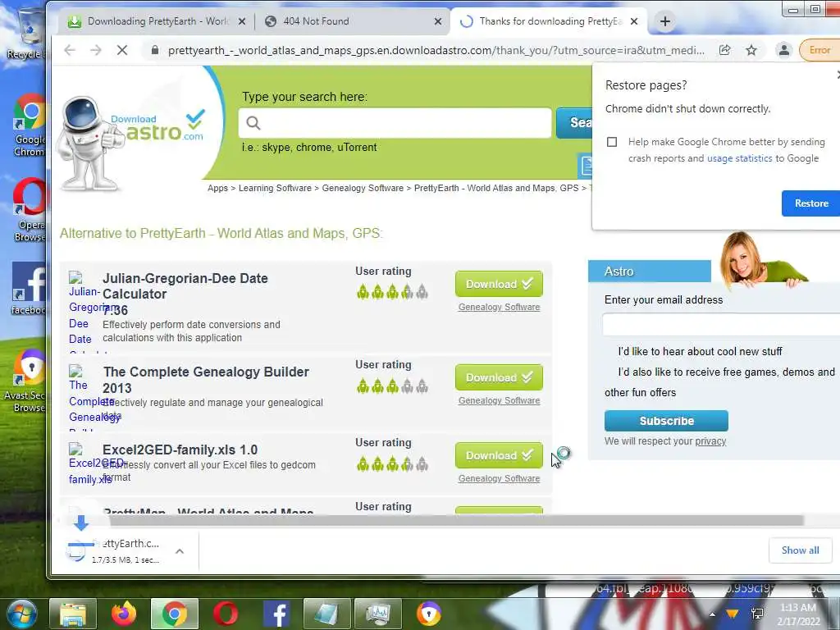Download Julian-Gregorian-Dee Date Calculator
Screen dimensions: 840x630
[x=499, y=284]
